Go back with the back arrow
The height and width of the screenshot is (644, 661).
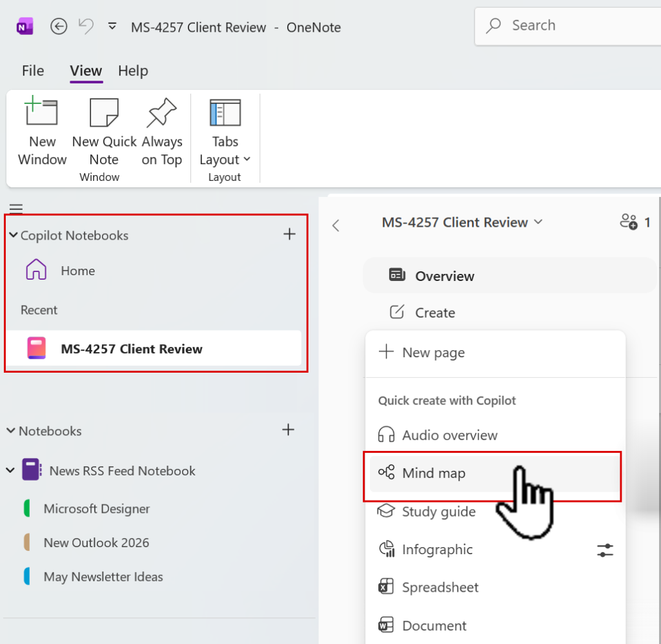[x=59, y=26]
